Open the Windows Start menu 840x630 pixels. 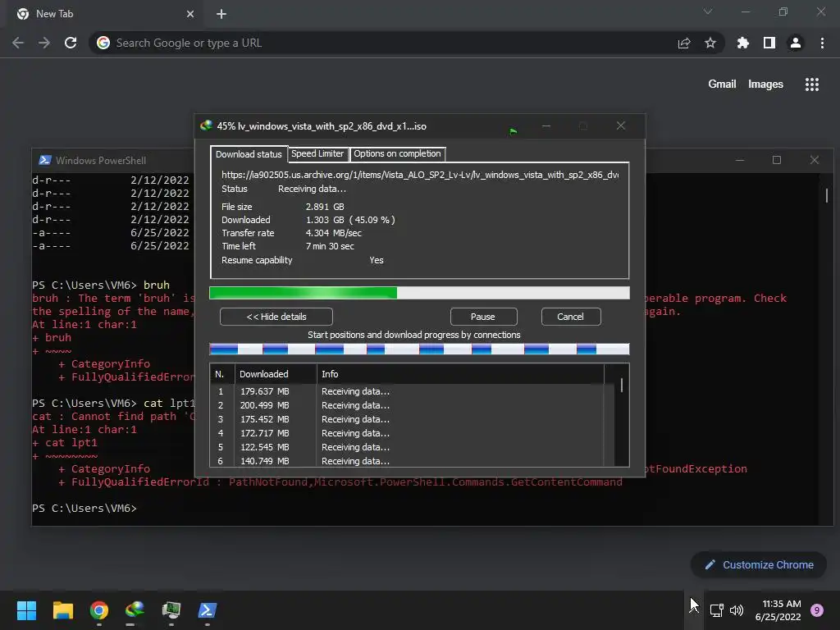26,610
